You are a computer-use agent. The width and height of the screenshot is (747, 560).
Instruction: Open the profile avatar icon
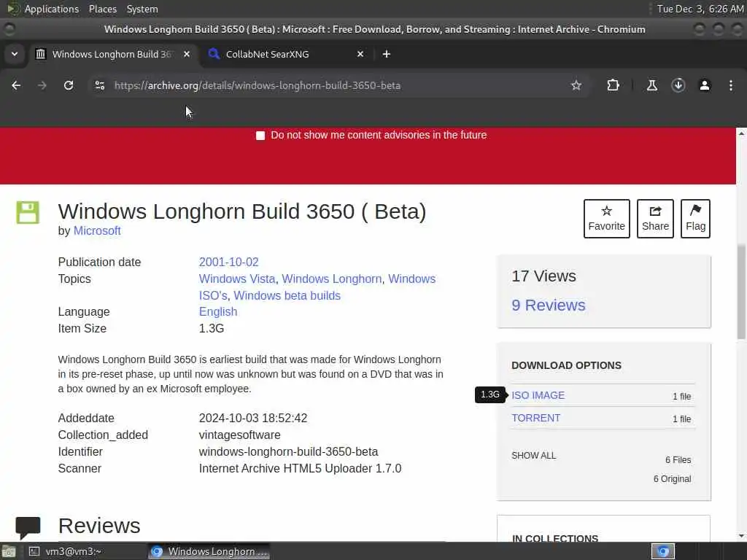click(x=704, y=85)
